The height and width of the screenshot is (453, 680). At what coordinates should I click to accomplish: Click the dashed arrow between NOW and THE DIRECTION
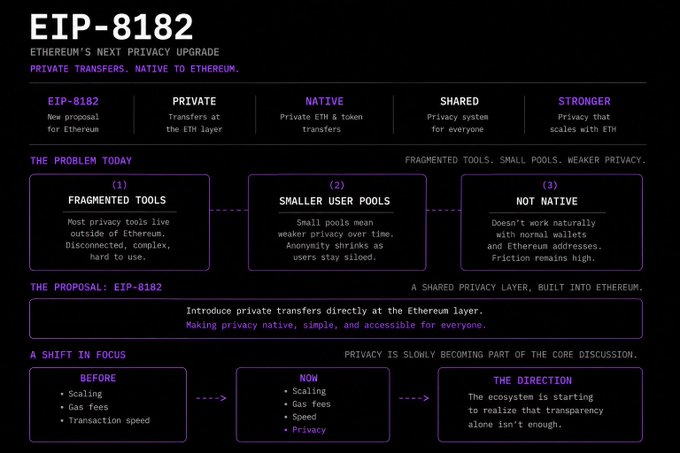(414, 398)
